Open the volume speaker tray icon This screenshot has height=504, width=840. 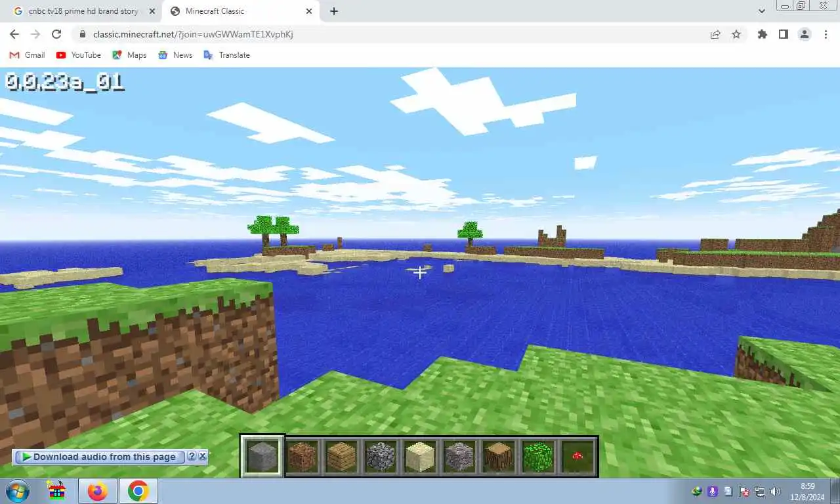pos(776,492)
